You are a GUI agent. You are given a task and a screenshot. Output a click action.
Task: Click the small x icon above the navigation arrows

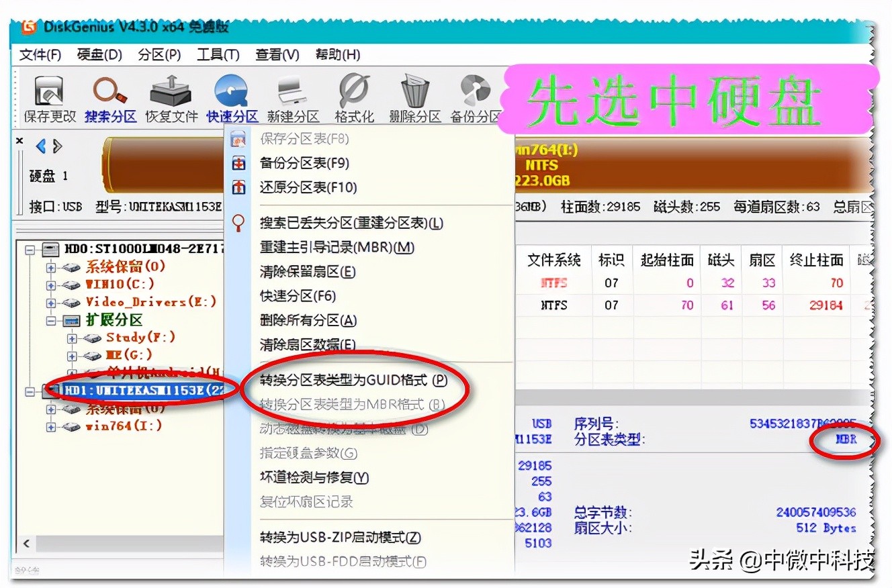(19, 142)
